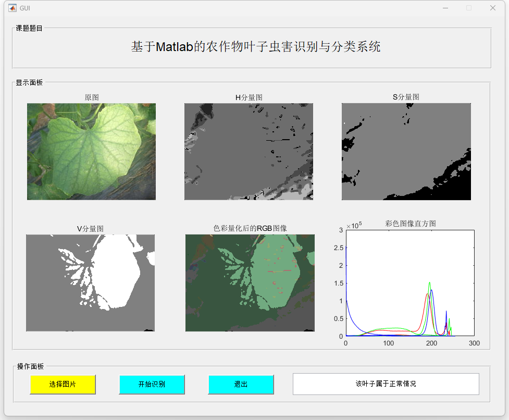509x420 pixels.
Task: Click the disabled maximize button
Action: click(x=469, y=8)
